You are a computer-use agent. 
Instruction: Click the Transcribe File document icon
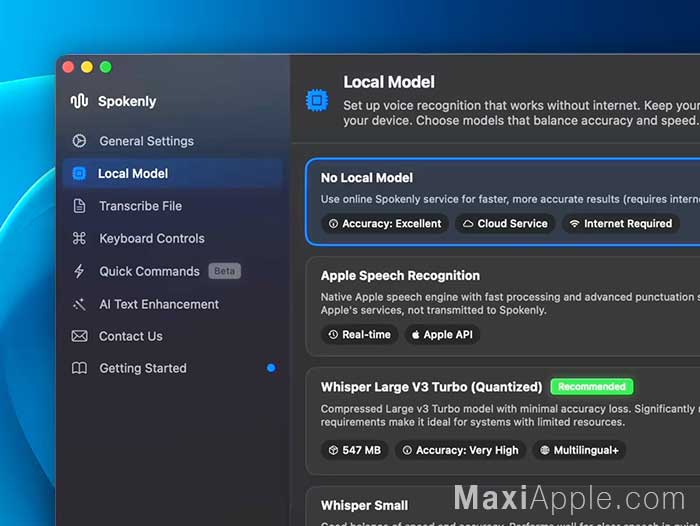[x=79, y=206]
